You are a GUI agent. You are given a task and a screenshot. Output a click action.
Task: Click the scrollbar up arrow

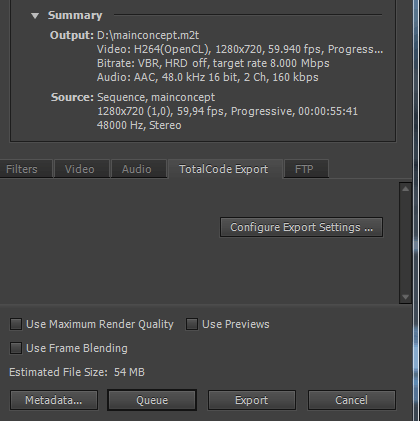pyautogui.click(x=405, y=189)
